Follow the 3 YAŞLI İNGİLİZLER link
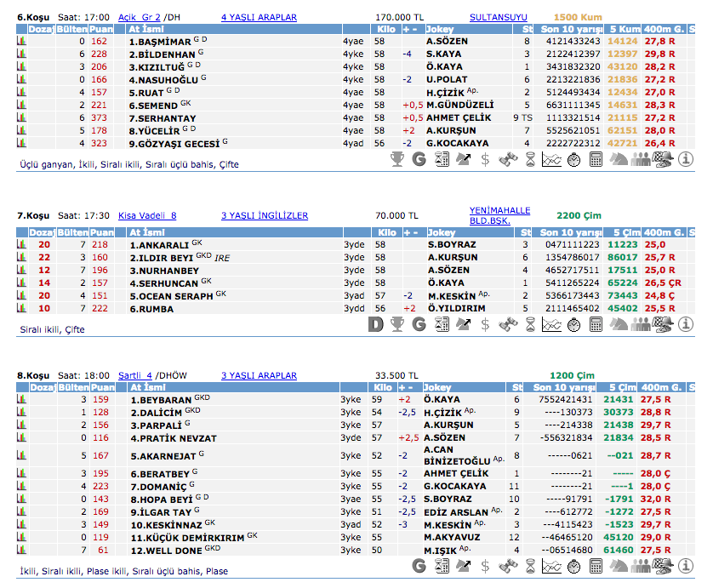Screen dimensions: 713x588 [264, 216]
